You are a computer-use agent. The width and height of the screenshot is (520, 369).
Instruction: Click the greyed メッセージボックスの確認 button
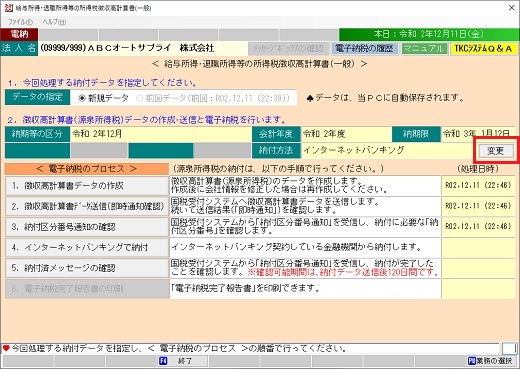[288, 48]
